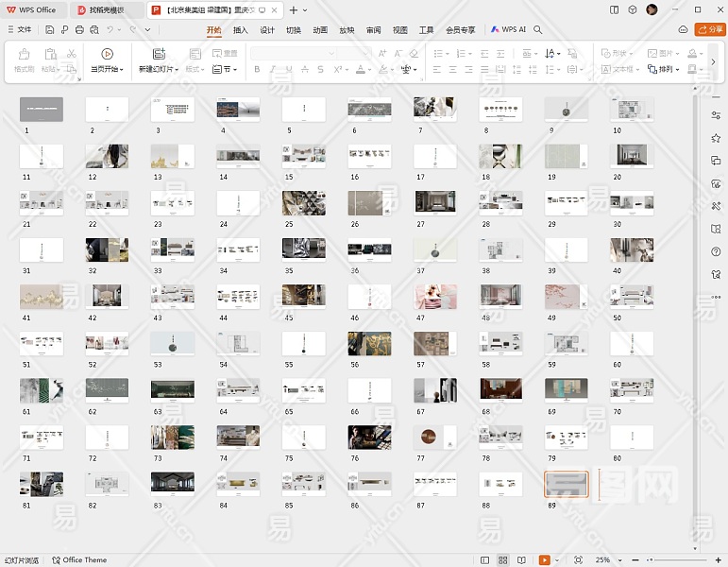The width and height of the screenshot is (728, 567).
Task: Click the 当页开始 slideshow play icon
Action: (x=106, y=54)
